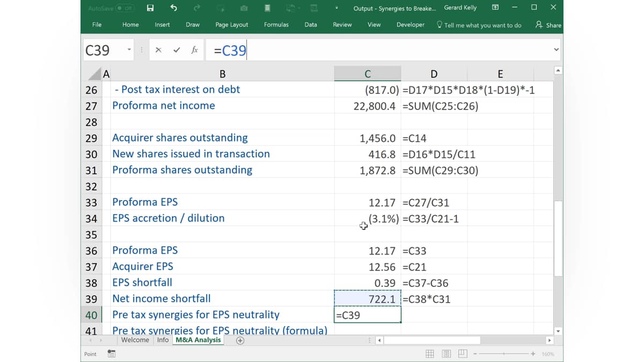
Task: Click the Gerard Kelly account name
Action: pyautogui.click(x=460, y=8)
